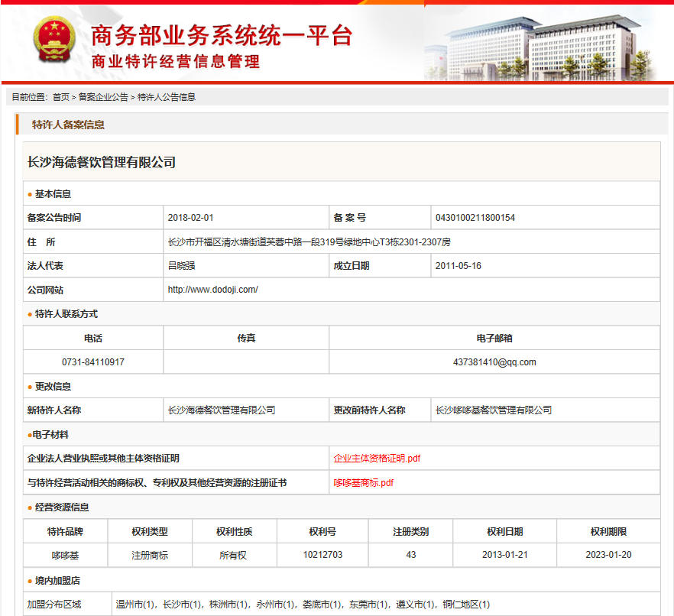Viewport: 674px width, 616px height.
Task: Click the 所有权 rights nature cell
Action: pyautogui.click(x=233, y=555)
